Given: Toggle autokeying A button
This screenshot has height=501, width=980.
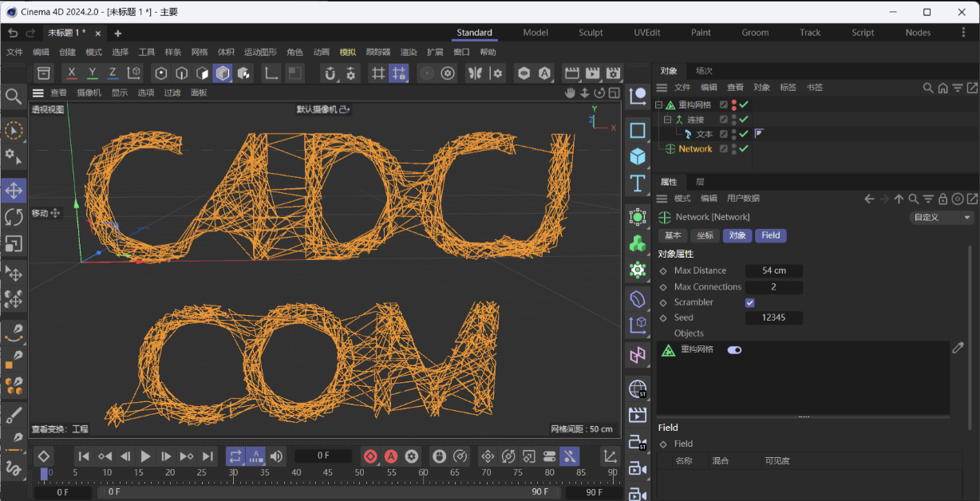Looking at the screenshot, I should (391, 456).
